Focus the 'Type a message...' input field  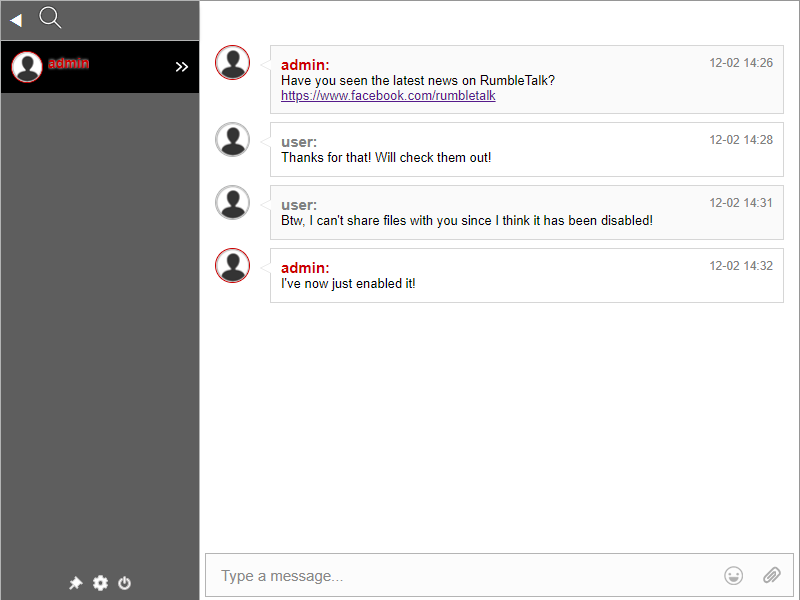pyautogui.click(x=460, y=576)
